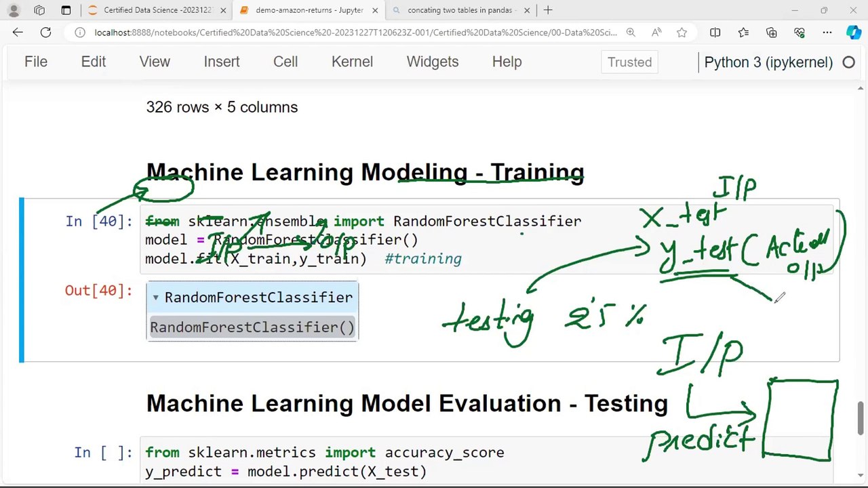This screenshot has width=868, height=488.
Task: Click the Python 3 (ipykernel) kernel name
Action: 768,62
